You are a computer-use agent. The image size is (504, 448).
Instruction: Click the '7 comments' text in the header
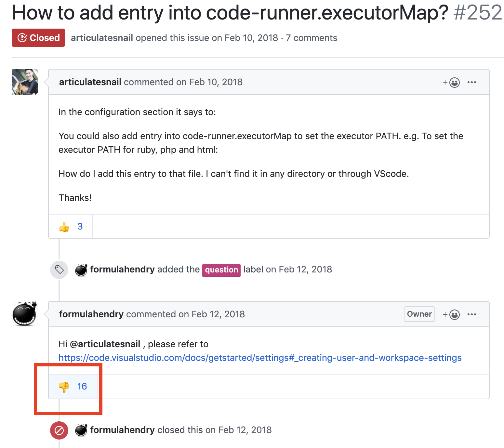(x=311, y=38)
